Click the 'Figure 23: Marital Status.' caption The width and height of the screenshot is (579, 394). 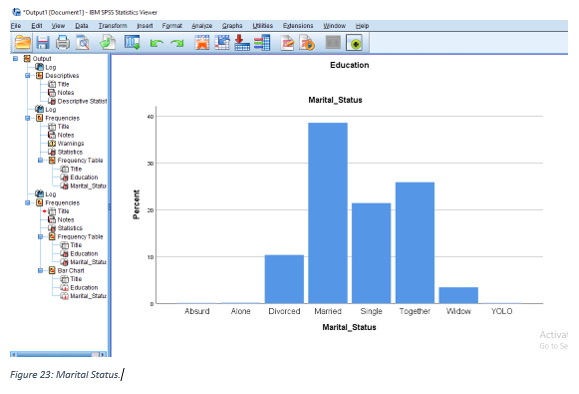click(x=65, y=374)
